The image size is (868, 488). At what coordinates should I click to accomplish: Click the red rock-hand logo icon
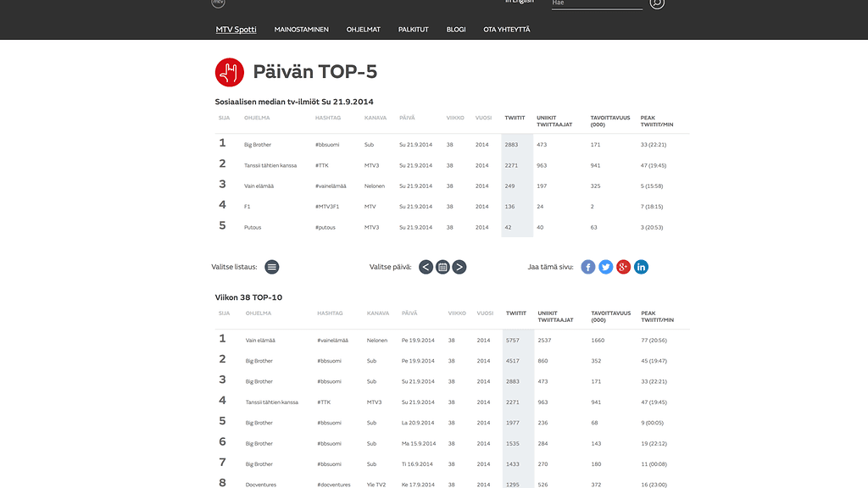click(230, 72)
